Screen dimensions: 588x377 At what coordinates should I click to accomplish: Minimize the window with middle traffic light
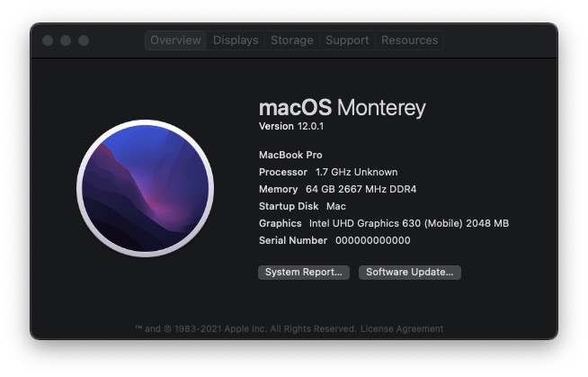click(66, 40)
